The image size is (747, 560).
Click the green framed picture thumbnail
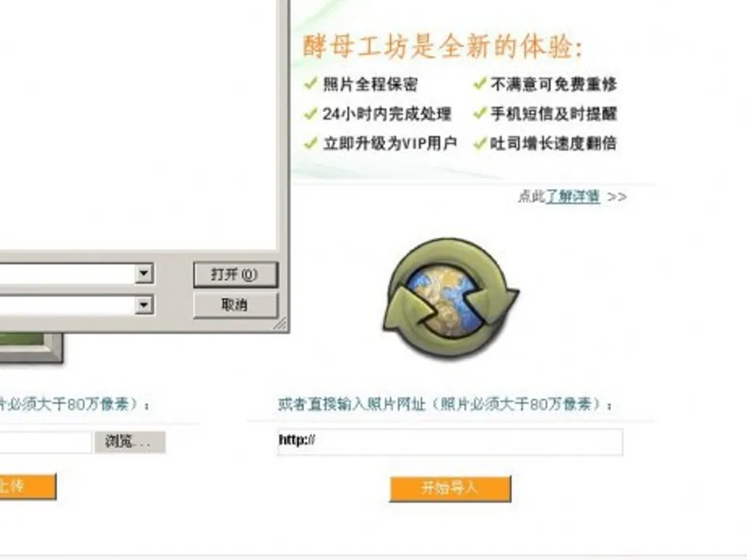coord(30,349)
